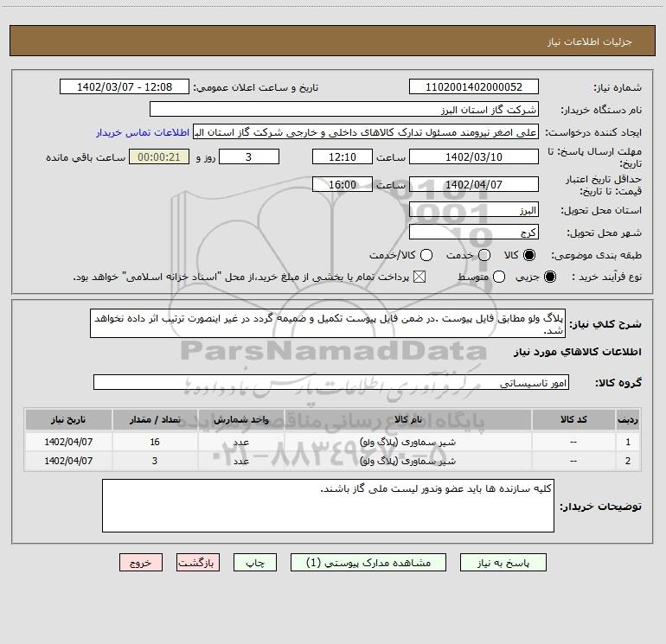Click the جزئیات اطلاعات نیاز page title
This screenshot has width=666, height=644.
click(590, 41)
